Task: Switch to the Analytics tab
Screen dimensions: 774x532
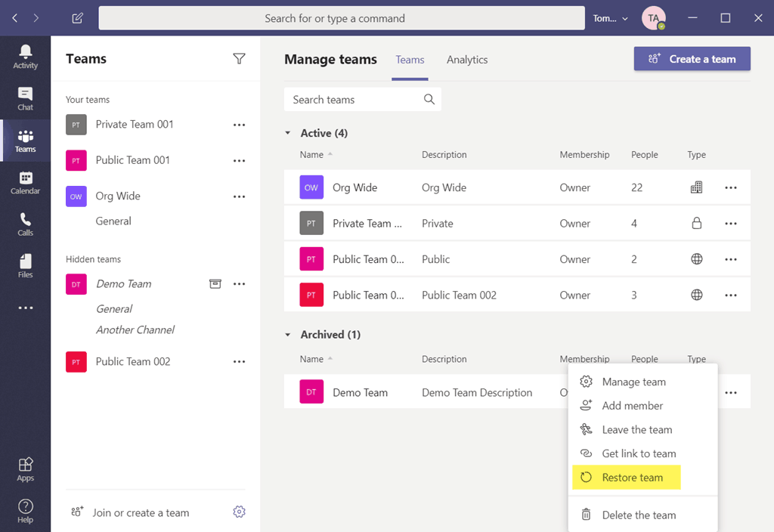Action: pyautogui.click(x=466, y=60)
